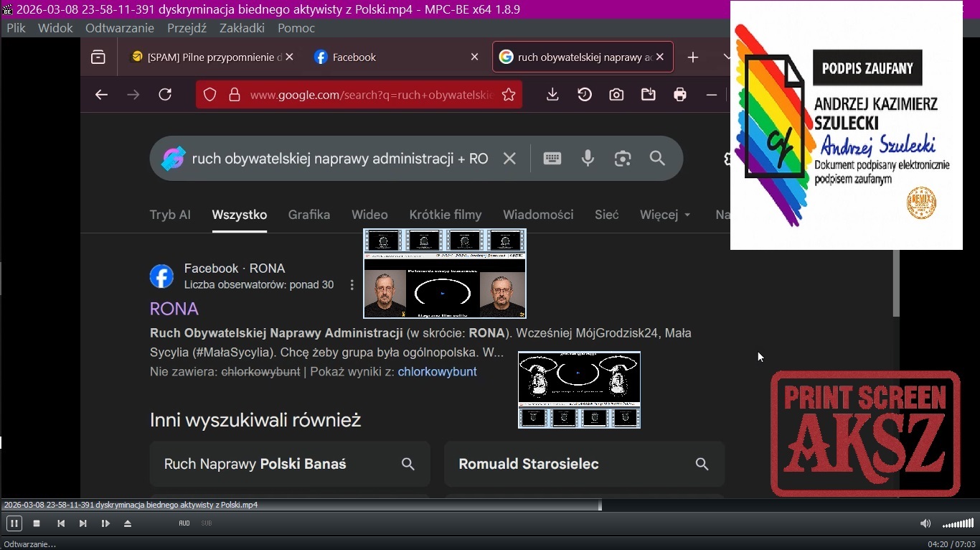The width and height of the screenshot is (980, 550).
Task: Click the browser reload icon
Action: coord(165,95)
